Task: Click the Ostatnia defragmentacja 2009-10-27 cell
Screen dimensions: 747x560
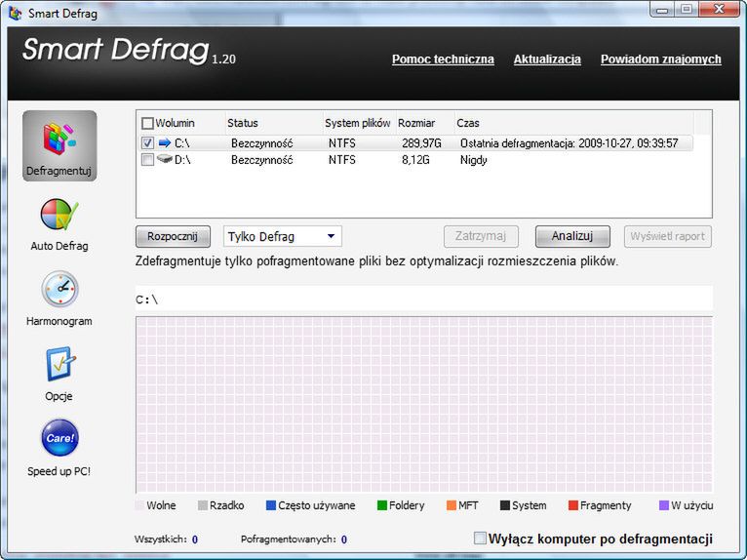Action: click(x=569, y=143)
